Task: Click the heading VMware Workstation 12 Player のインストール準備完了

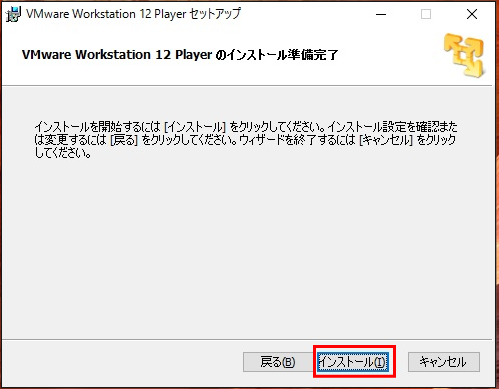Action: 180,54
